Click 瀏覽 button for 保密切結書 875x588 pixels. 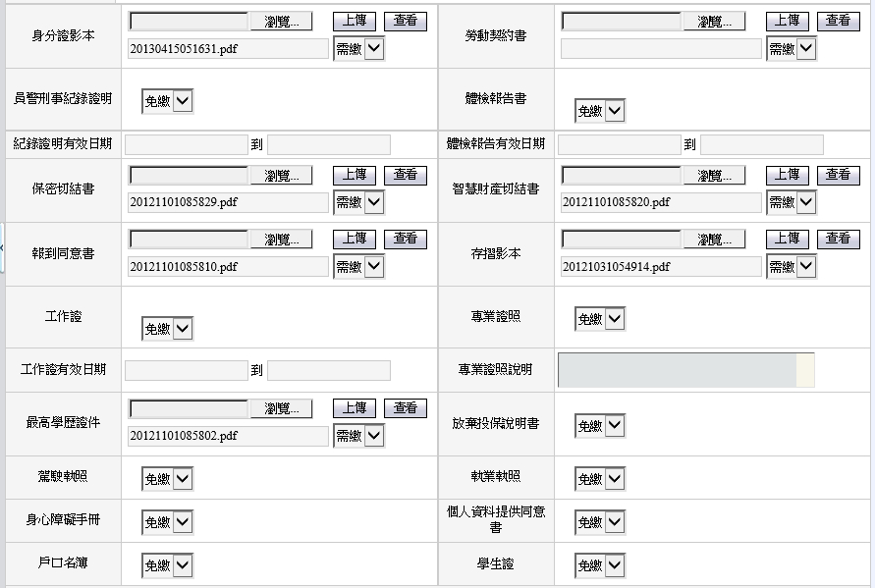(x=281, y=176)
